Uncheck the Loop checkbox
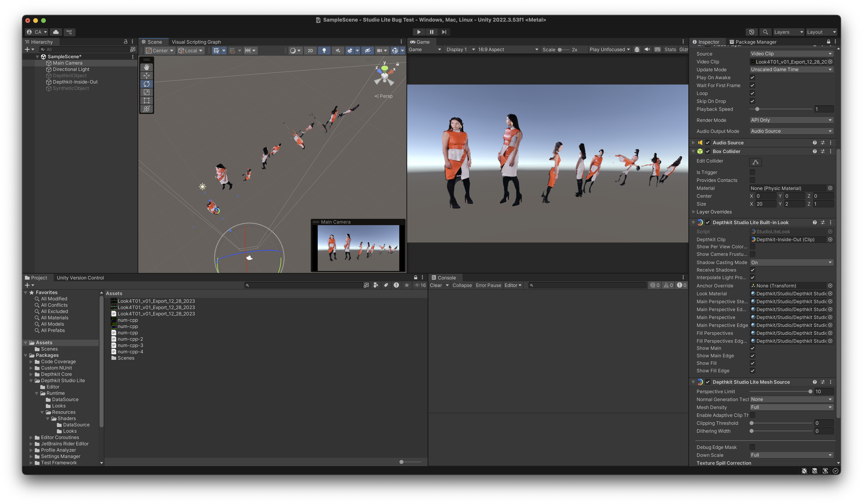 click(752, 93)
